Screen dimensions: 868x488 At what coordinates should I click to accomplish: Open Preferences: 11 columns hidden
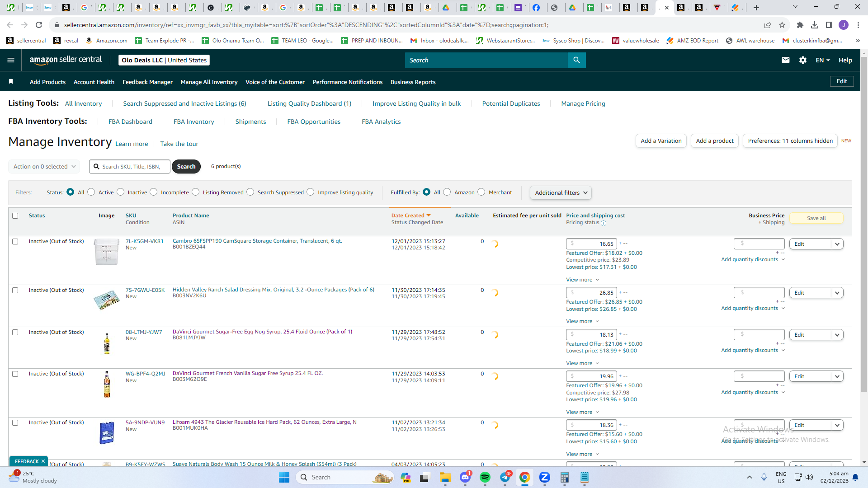[x=790, y=141]
